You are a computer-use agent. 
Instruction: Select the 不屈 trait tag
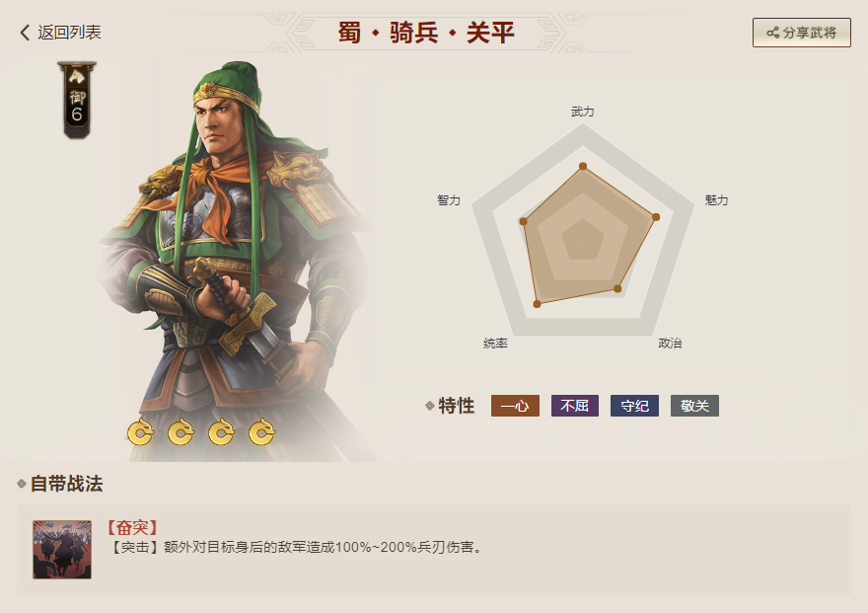575,406
